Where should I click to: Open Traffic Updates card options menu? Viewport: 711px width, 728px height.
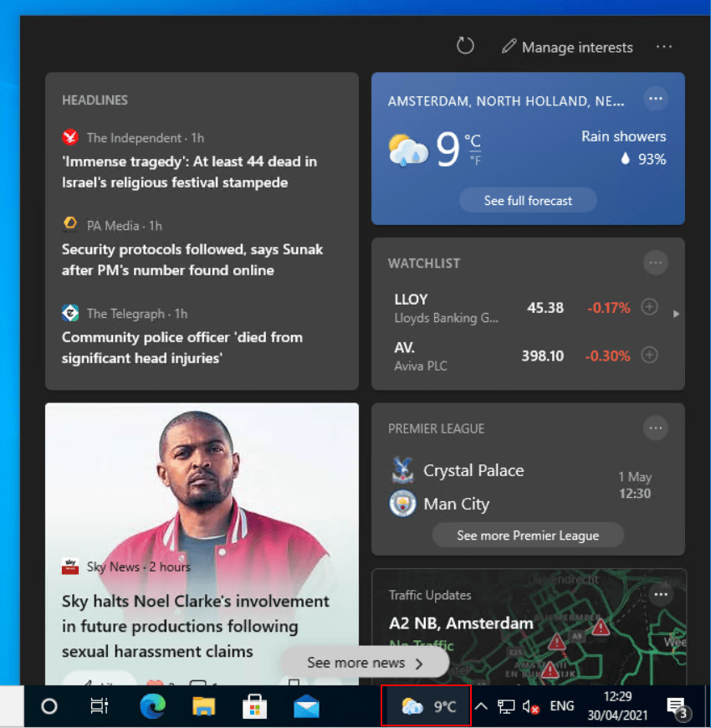661,594
